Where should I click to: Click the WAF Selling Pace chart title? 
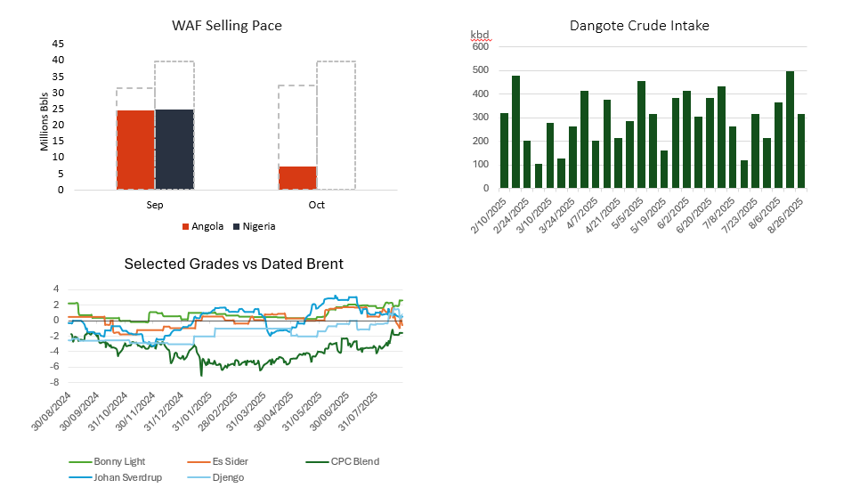point(227,26)
